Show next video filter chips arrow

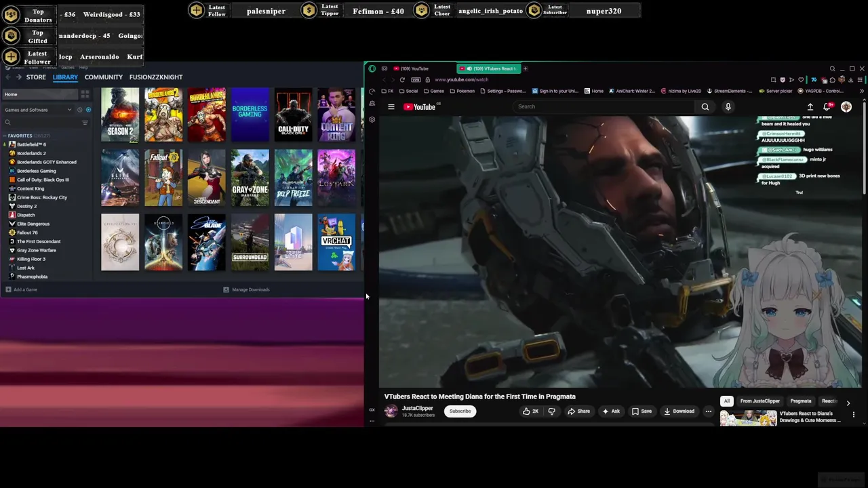848,403
